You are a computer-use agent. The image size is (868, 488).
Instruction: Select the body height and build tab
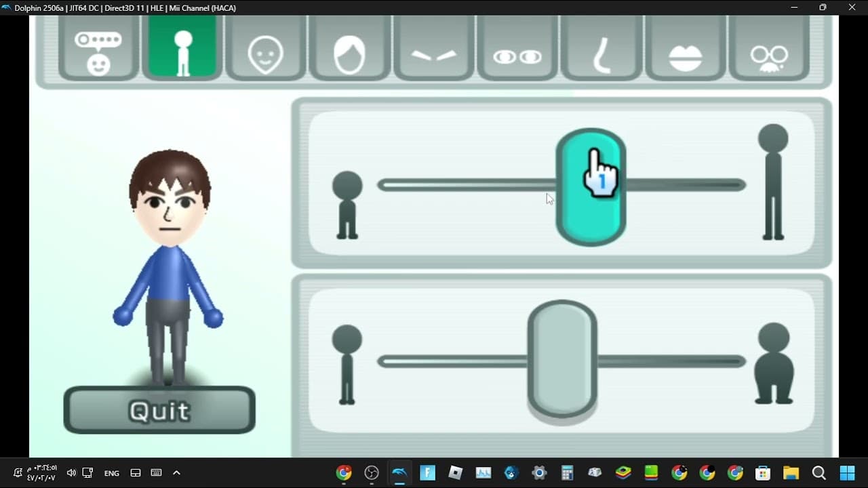pos(182,48)
